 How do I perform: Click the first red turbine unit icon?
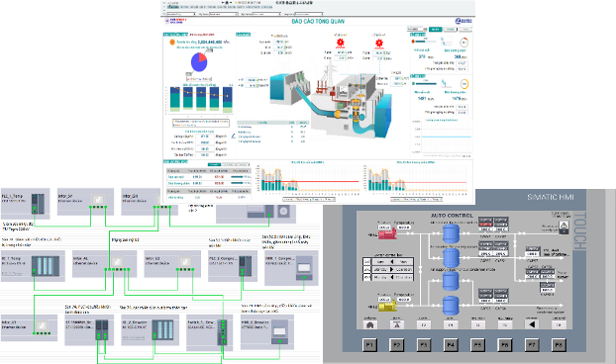341,43
